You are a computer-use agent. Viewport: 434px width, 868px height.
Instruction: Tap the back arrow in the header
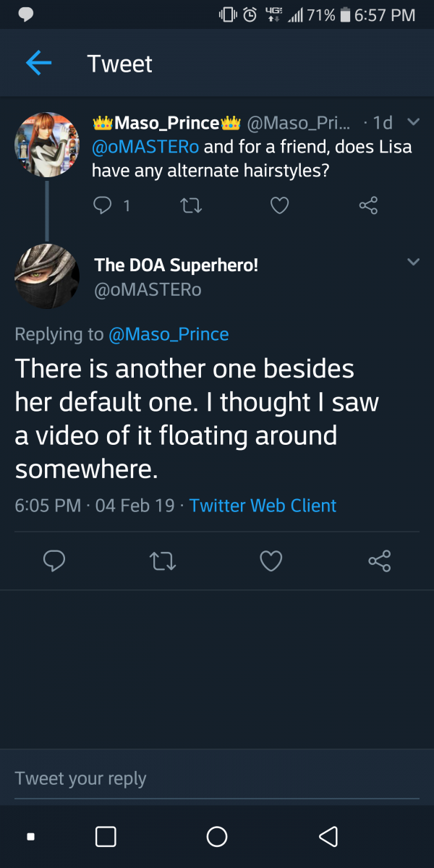click(x=39, y=64)
